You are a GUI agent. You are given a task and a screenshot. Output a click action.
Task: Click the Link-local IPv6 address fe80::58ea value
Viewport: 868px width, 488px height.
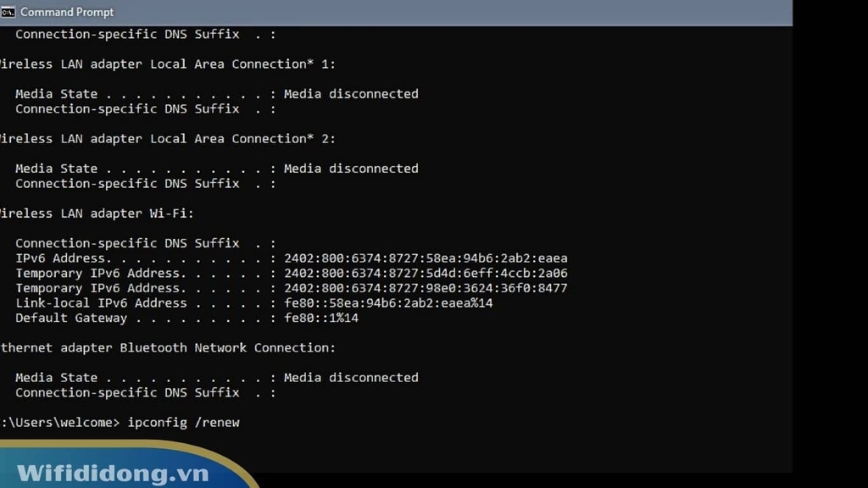[388, 303]
